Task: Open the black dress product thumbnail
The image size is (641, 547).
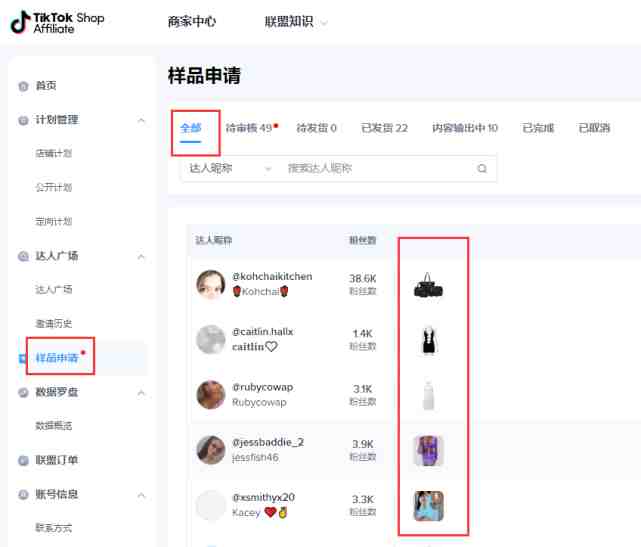Action: pos(428,340)
